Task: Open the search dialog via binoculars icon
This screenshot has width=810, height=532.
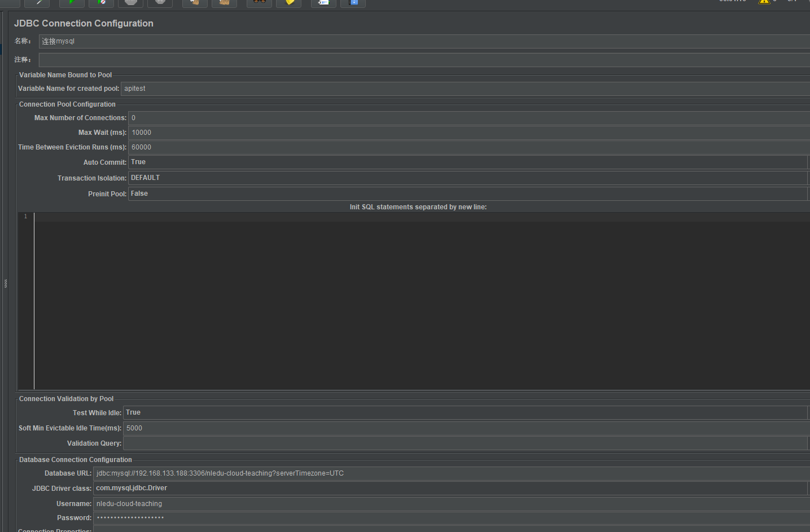Action: coord(259,2)
